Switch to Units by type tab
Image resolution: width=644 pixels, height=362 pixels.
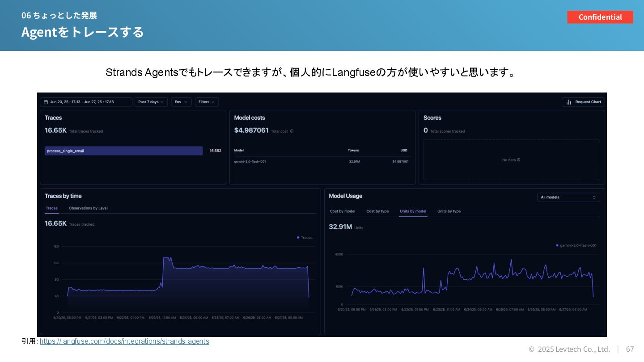coord(449,211)
